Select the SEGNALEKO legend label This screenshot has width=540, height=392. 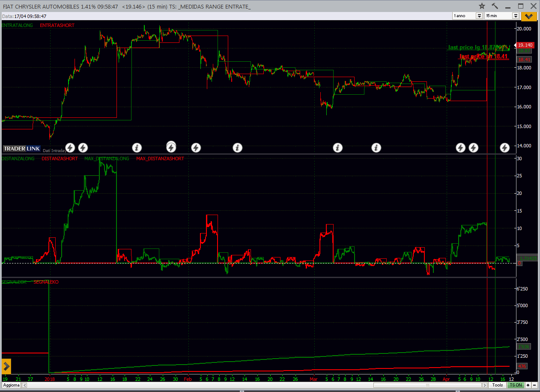click(46, 282)
